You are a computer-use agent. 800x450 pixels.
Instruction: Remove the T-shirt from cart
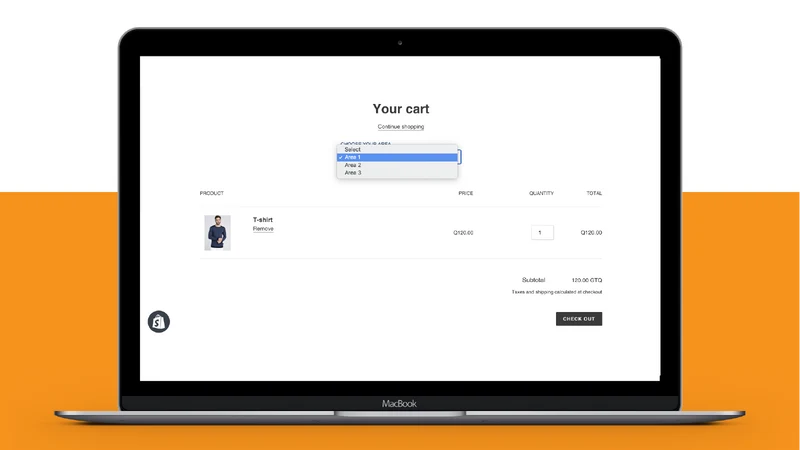(x=263, y=229)
